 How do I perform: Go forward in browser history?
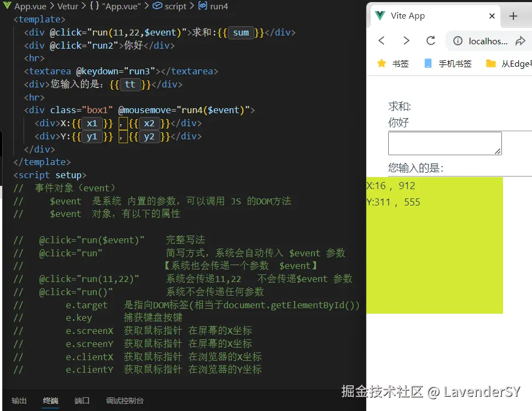(406, 41)
